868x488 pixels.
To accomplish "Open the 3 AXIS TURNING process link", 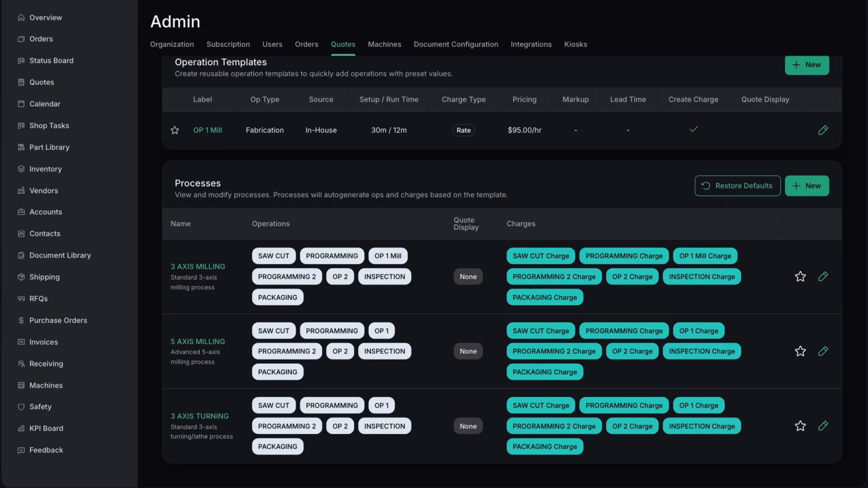I will [199, 416].
